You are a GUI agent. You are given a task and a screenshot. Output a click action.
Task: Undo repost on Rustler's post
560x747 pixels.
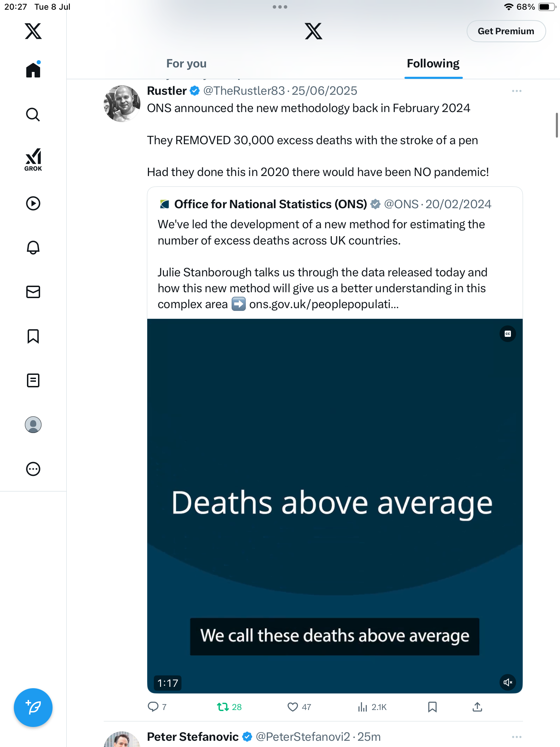tap(229, 707)
